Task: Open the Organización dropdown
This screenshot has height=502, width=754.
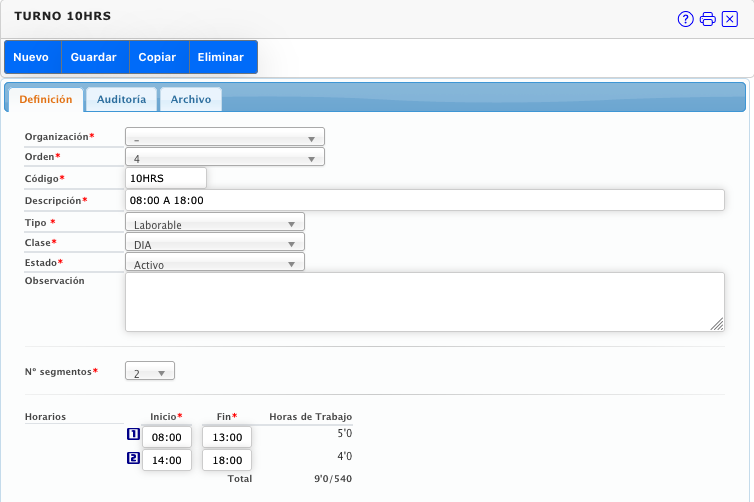Action: click(x=225, y=138)
